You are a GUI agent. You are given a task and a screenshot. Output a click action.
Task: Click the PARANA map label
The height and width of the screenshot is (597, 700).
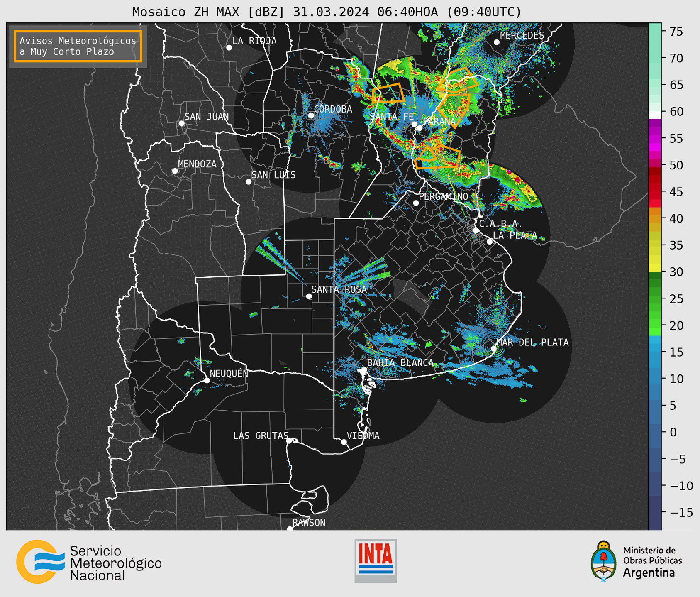[439, 122]
